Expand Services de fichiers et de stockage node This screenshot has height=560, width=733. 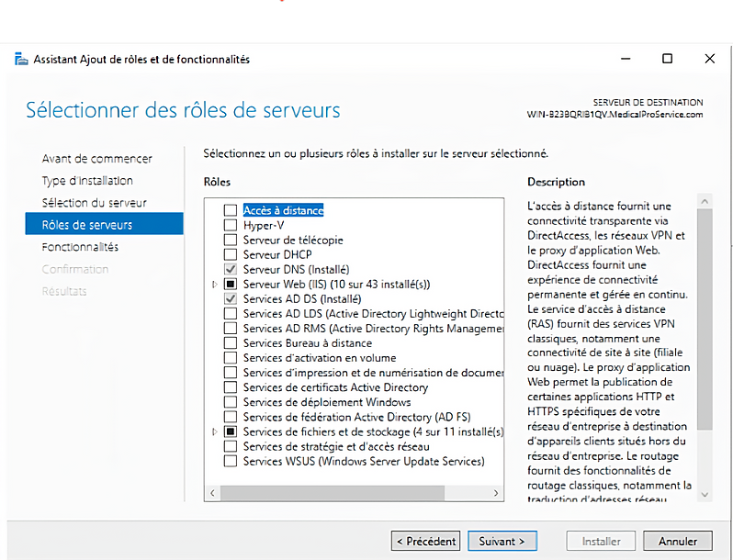point(215,431)
